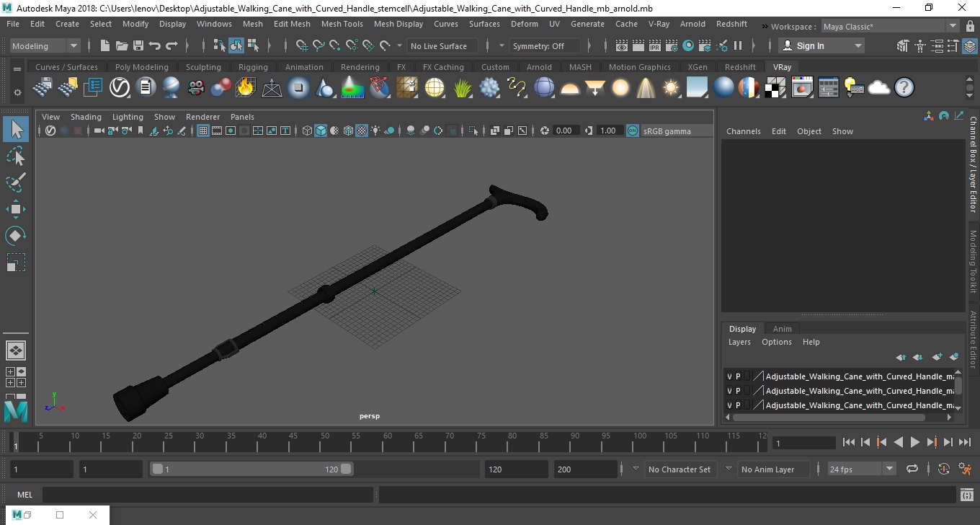Toggle visibility V of third cane layer

[729, 405]
